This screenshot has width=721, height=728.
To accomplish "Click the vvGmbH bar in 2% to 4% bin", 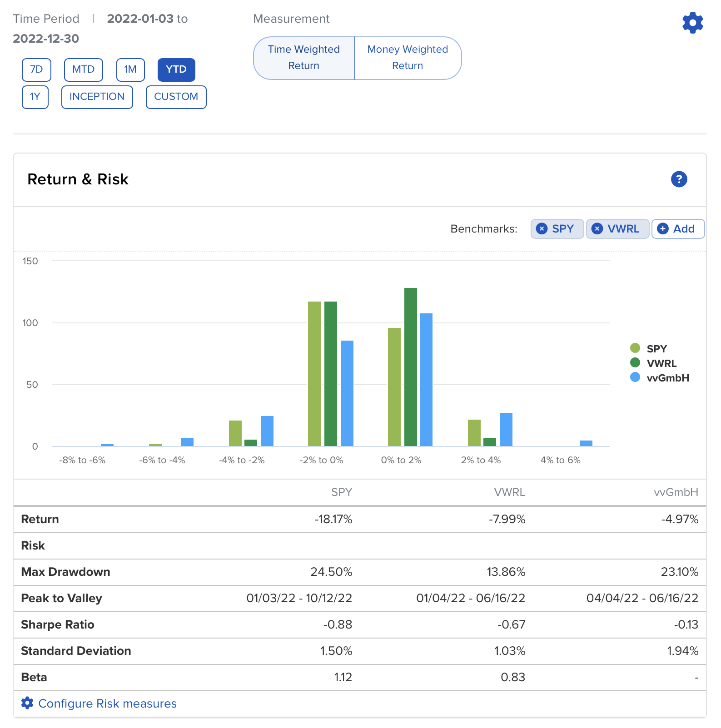I will (506, 430).
